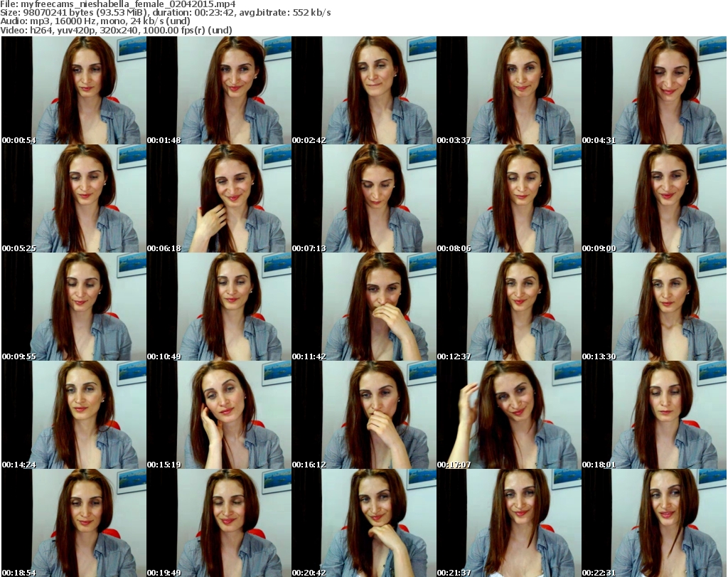Select the thumbnail at 00:01:48
Image resolution: width=728 pixels, height=577 pixels.
(219, 90)
